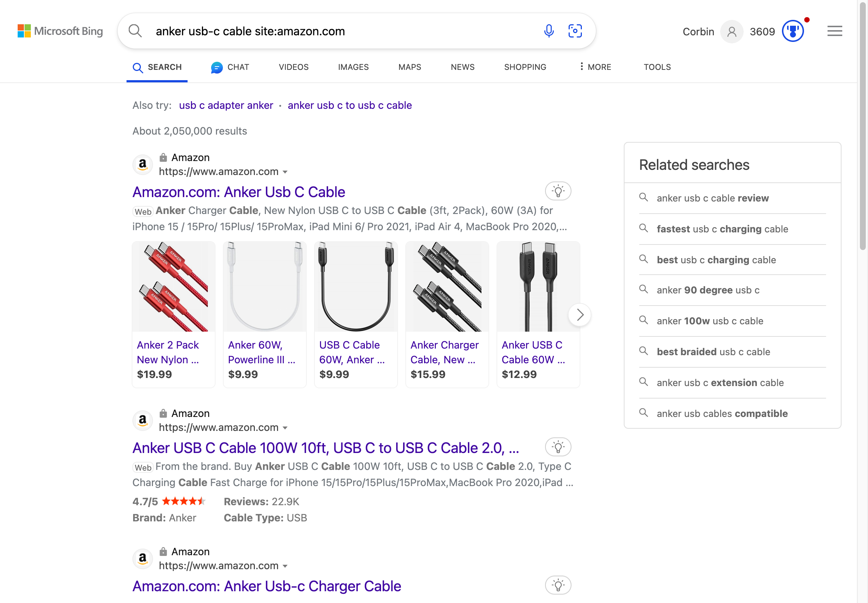
Task: Show next products in carousel
Action: [580, 315]
